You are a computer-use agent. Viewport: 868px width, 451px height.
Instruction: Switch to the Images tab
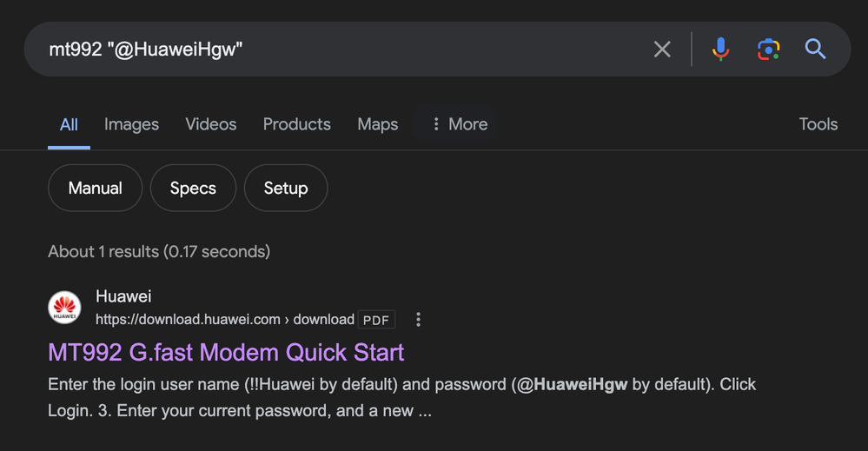click(131, 124)
